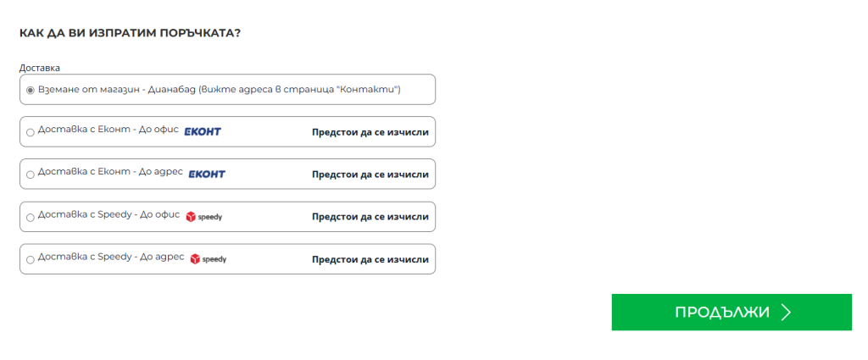Click 'Доставка с Еконт - До офис' label
This screenshot has height=360, width=868.
[108, 130]
